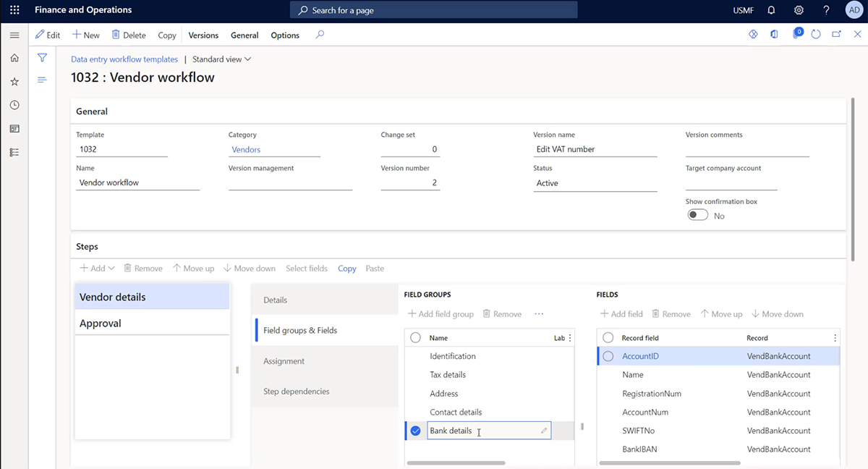868x469 pixels.
Task: Switch to the Options menu tab
Action: click(x=284, y=35)
